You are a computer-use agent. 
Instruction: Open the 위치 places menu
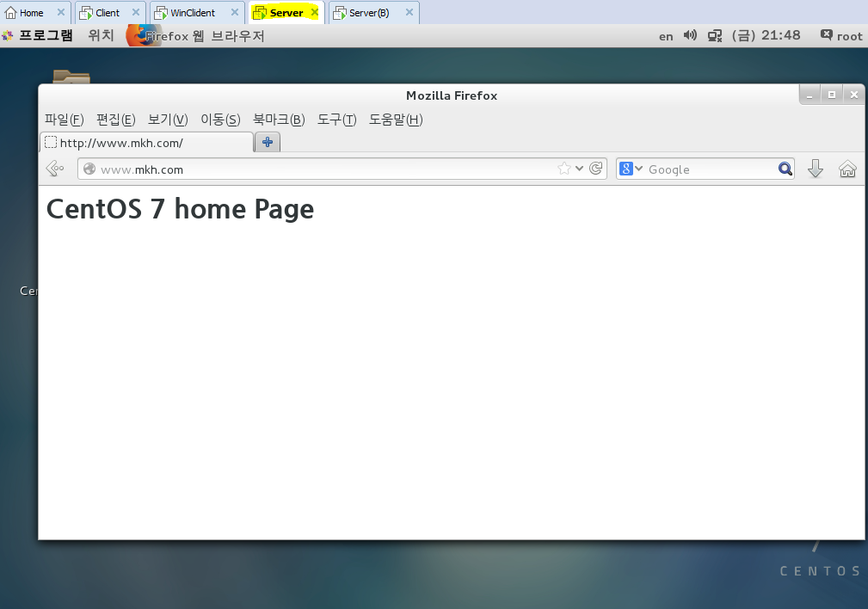point(101,36)
